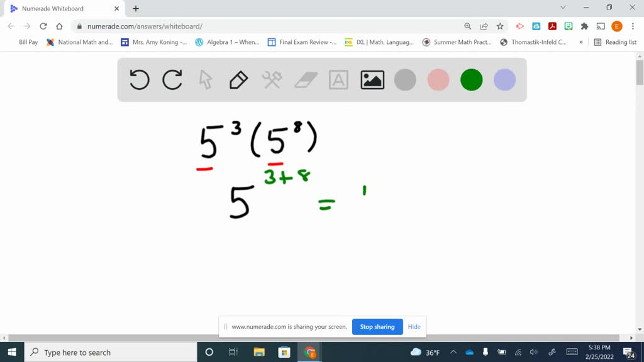
Task: Select the Undo icon on the whiteboard toolbar
Action: pos(139,80)
